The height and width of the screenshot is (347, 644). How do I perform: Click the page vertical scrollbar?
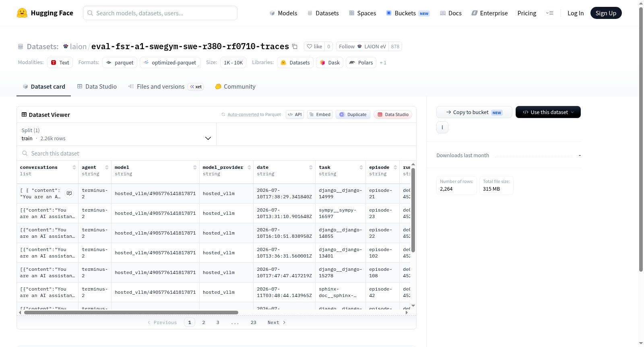[x=641, y=139]
